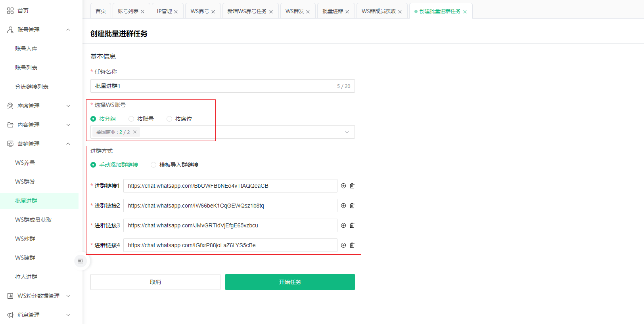This screenshot has width=644, height=324.
Task: Choose 模板导入群链接 radio option
Action: (153, 165)
